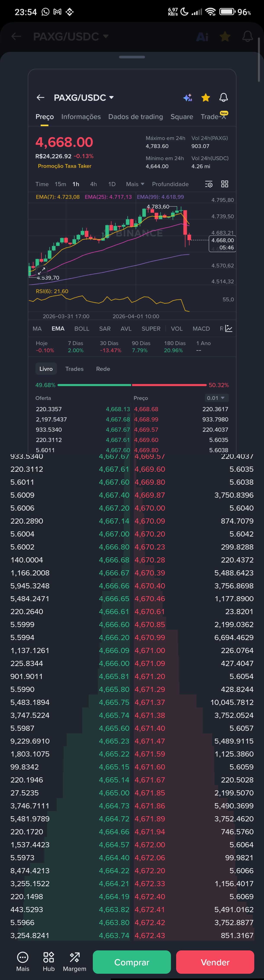Open the four-square grid layout icon
The width and height of the screenshot is (264, 980).
point(225,184)
